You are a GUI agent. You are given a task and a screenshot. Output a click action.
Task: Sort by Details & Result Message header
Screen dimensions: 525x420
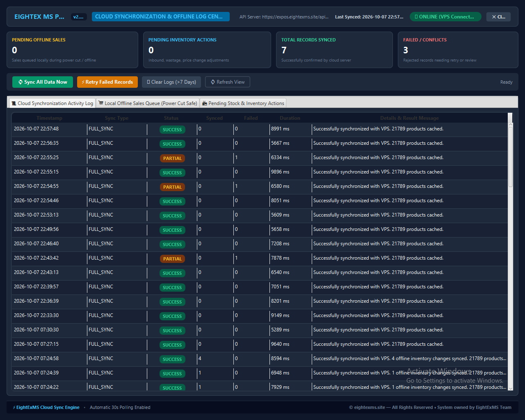coord(409,118)
